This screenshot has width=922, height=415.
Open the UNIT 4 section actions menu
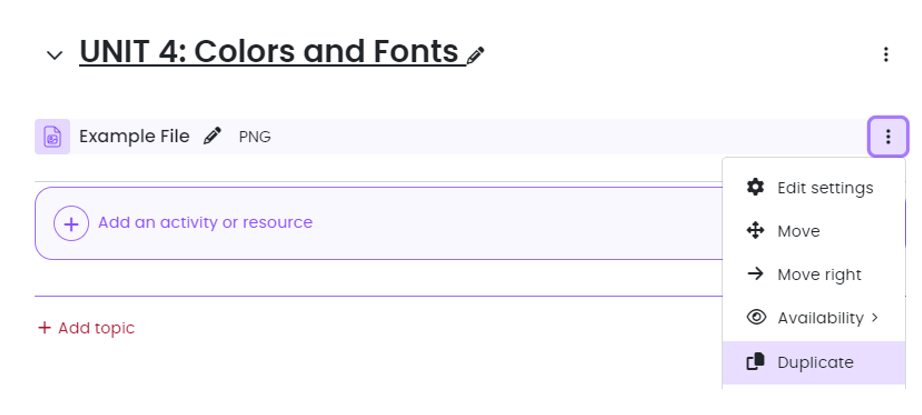(x=885, y=55)
